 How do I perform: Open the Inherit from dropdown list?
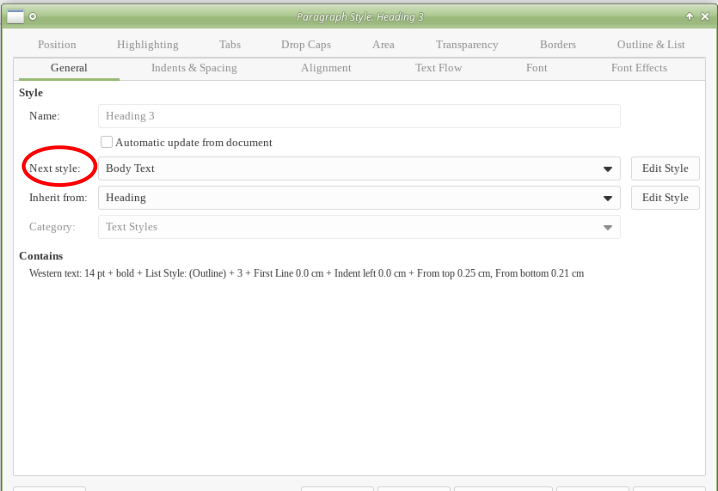coord(607,198)
